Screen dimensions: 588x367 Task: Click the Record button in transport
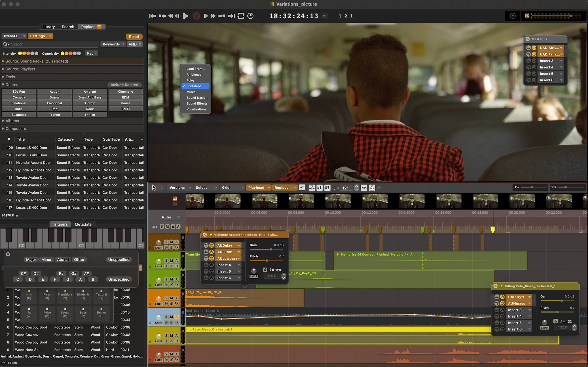(x=196, y=16)
